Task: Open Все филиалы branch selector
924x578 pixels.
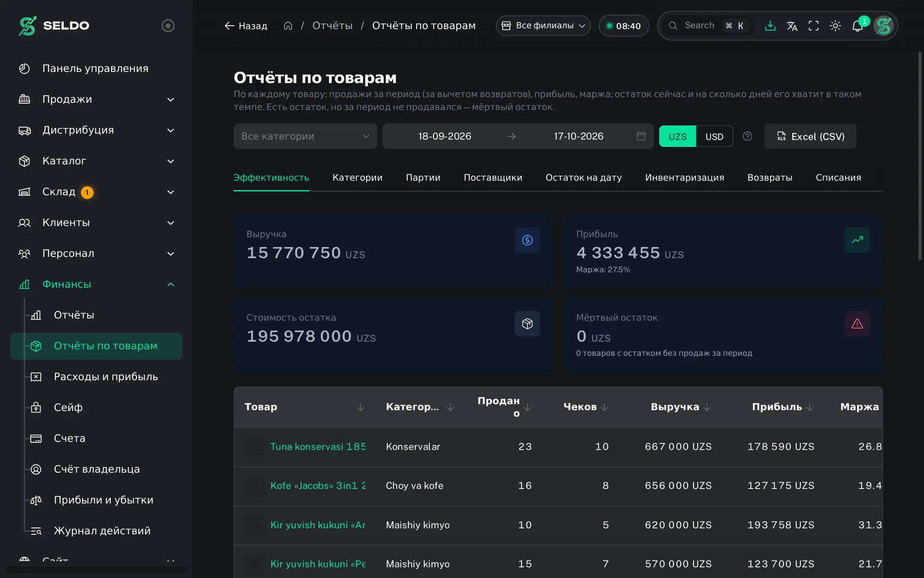Action: coord(543,26)
